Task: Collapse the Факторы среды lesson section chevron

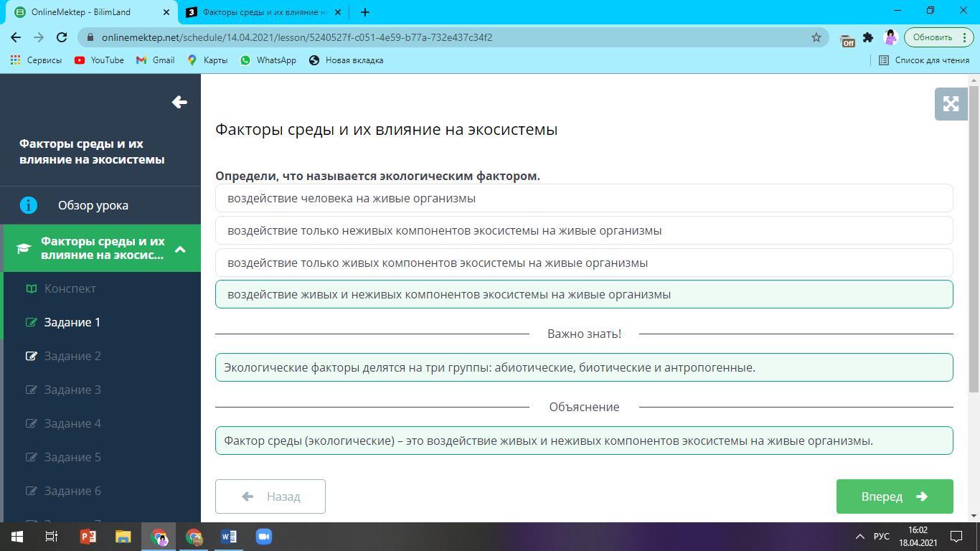Action: tap(180, 249)
